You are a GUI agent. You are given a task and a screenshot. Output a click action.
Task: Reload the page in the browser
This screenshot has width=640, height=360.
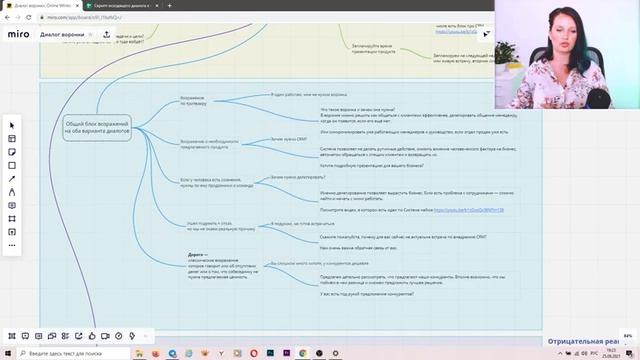pyautogui.click(x=29, y=17)
